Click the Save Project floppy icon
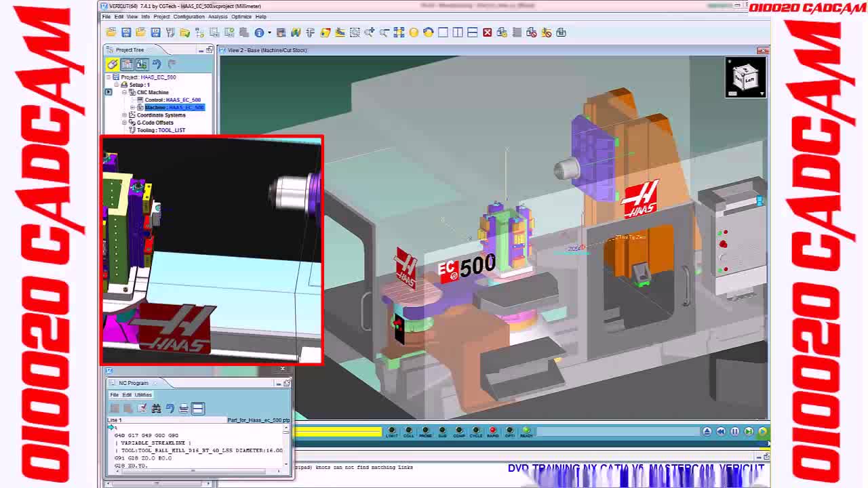 point(126,33)
